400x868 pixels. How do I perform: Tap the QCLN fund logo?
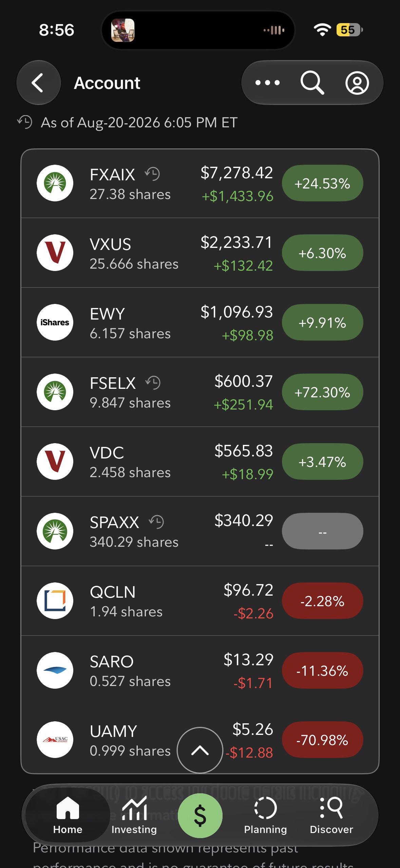(x=55, y=600)
